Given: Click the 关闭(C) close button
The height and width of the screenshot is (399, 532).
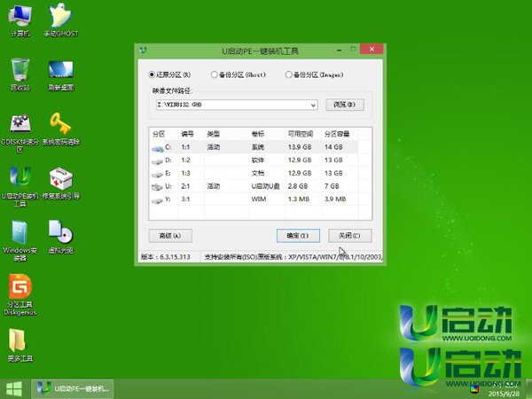Looking at the screenshot, I should pos(350,236).
